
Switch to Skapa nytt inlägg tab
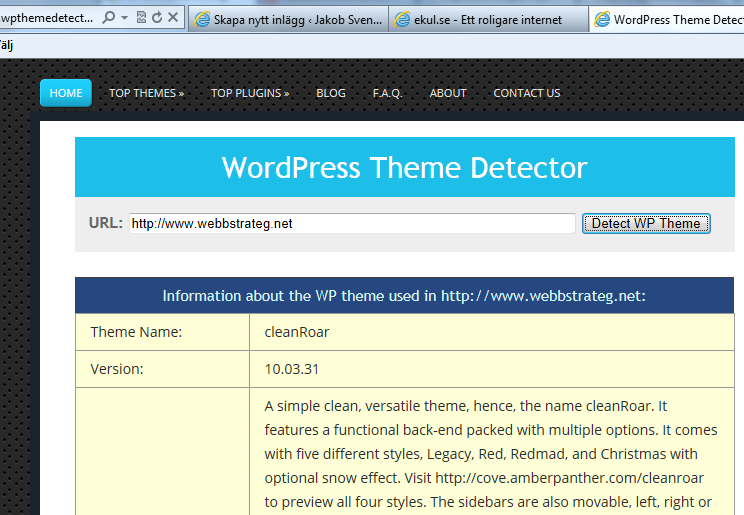pyautogui.click(x=288, y=19)
